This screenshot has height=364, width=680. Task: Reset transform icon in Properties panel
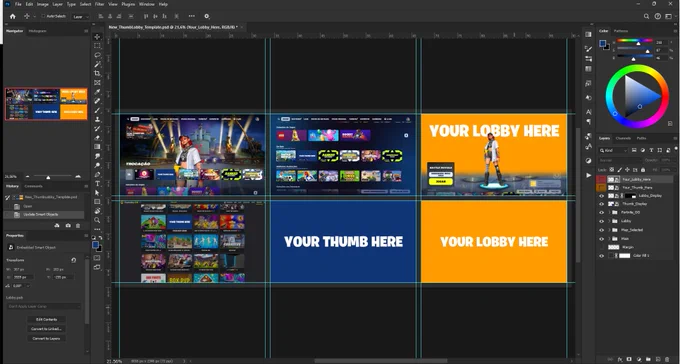click(x=74, y=260)
